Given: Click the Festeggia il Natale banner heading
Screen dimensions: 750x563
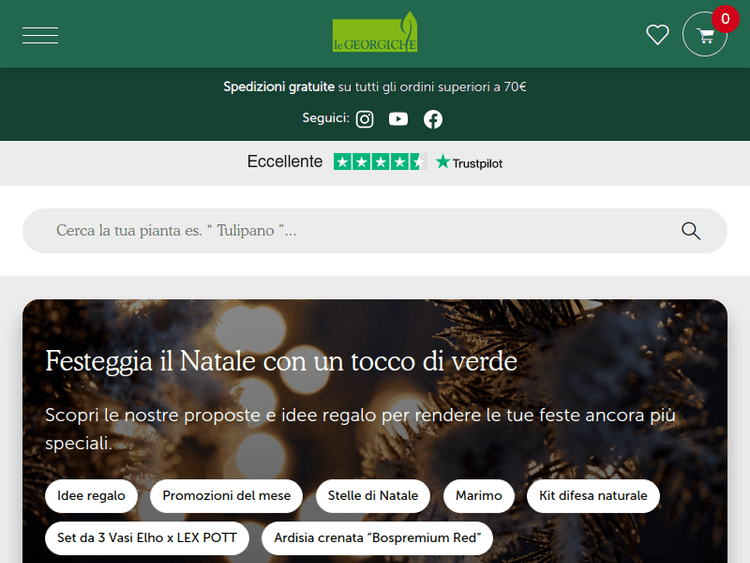Looking at the screenshot, I should click(281, 361).
